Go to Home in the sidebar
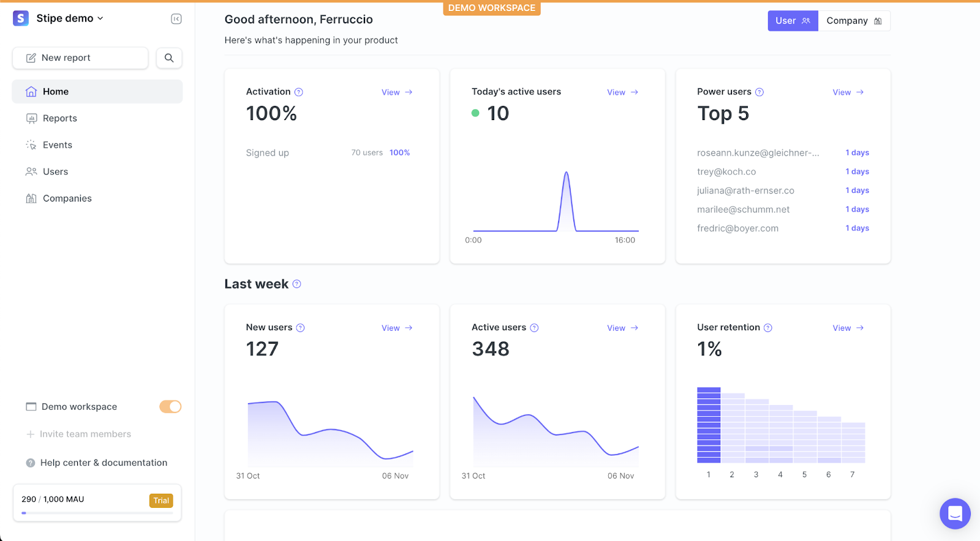The height and width of the screenshot is (541, 980). pyautogui.click(x=97, y=91)
